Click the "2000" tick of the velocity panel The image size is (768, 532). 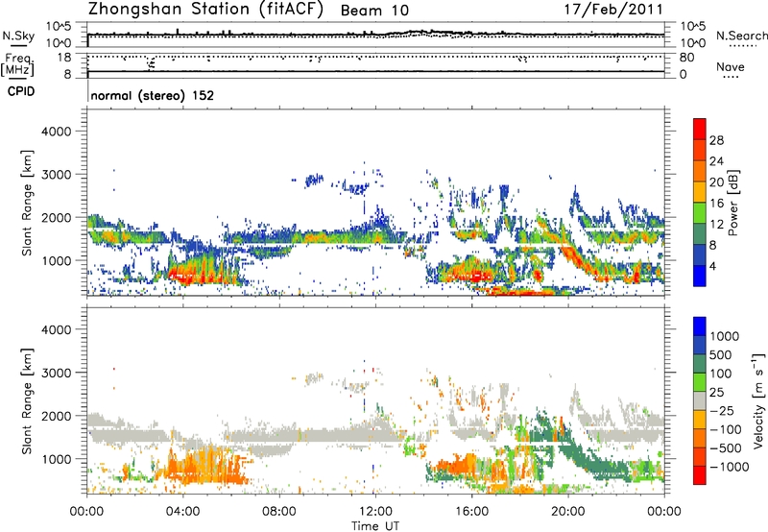(x=57, y=416)
